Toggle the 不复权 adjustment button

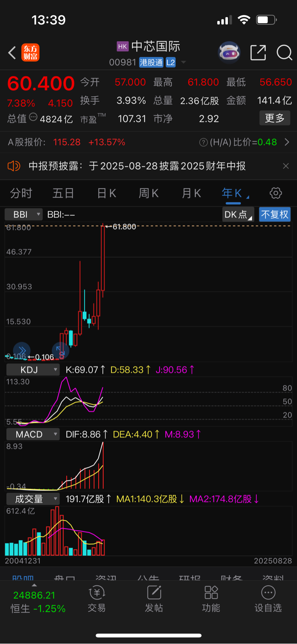pyautogui.click(x=275, y=215)
